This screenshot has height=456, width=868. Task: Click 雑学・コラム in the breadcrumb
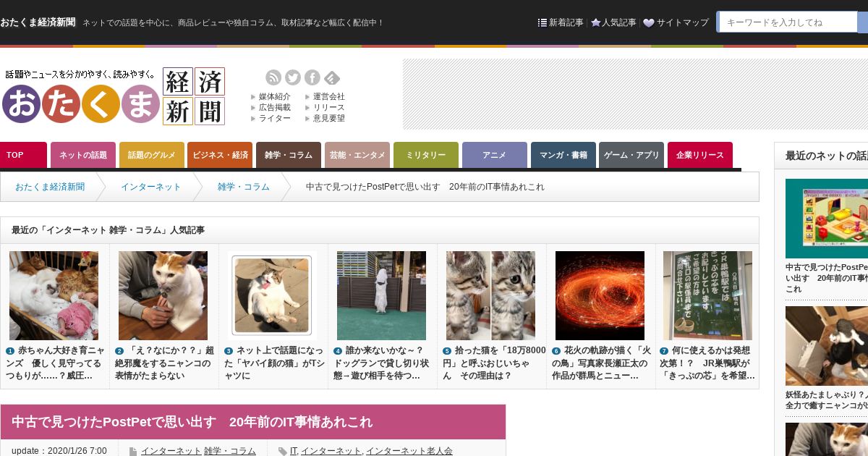pos(244,187)
